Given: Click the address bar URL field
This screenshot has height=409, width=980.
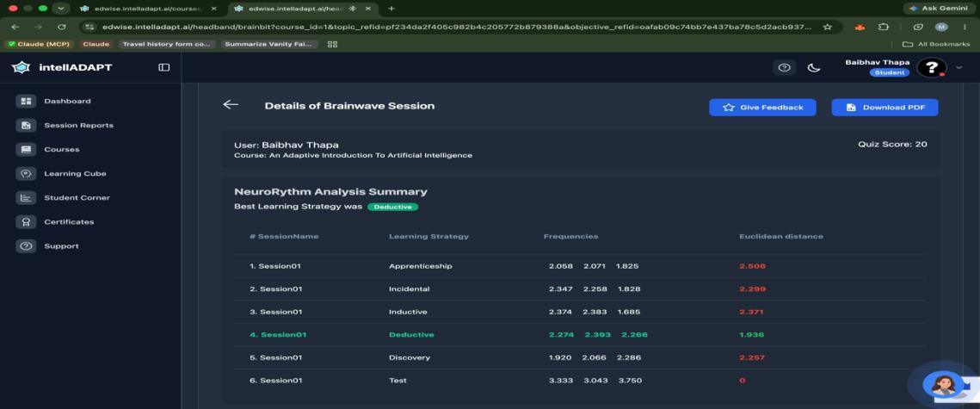Looking at the screenshot, I should (x=456, y=27).
